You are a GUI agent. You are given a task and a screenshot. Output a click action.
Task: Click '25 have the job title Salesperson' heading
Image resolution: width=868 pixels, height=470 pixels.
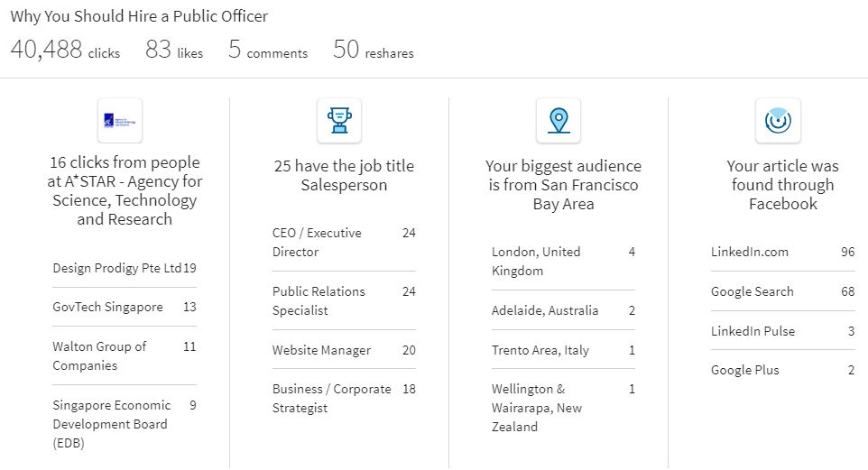pyautogui.click(x=344, y=175)
